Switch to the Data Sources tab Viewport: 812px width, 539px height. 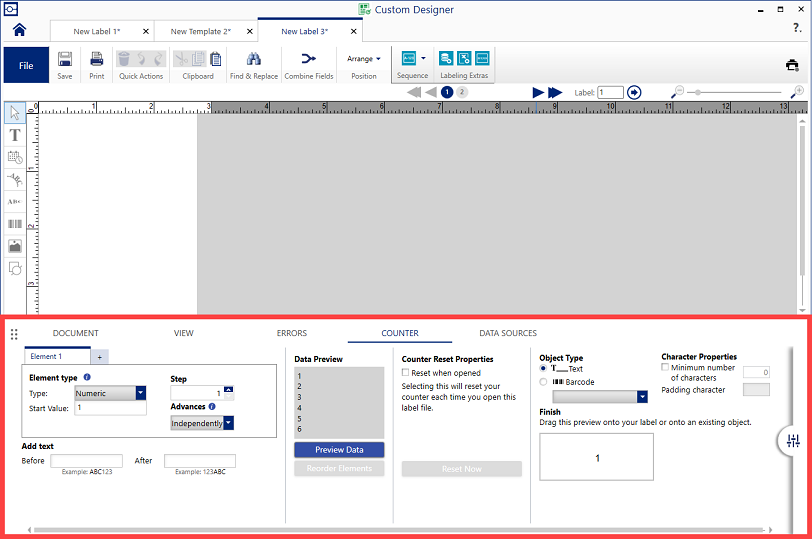pos(508,333)
